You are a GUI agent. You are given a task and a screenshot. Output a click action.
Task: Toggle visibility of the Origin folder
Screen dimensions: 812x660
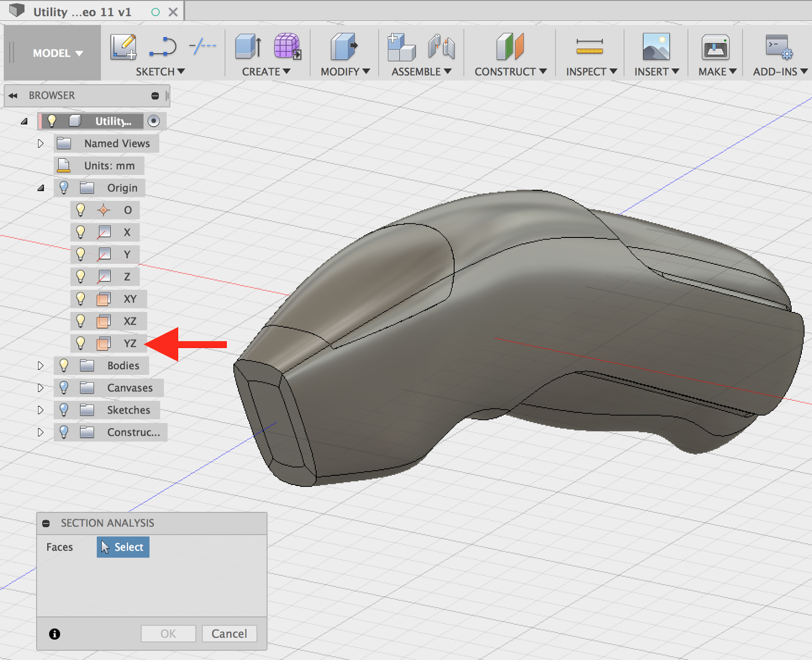(63, 188)
